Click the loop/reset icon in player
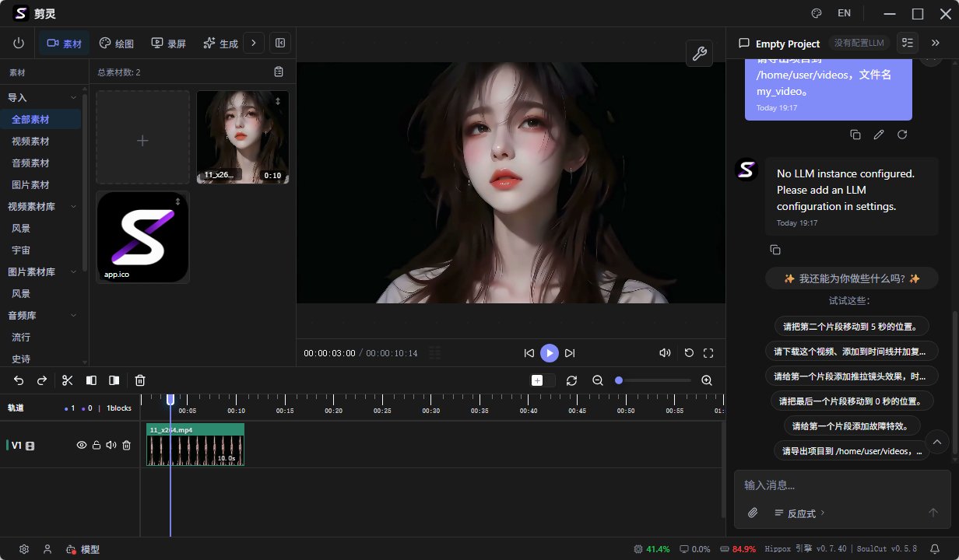Screen dimensions: 959x560 pyautogui.click(x=689, y=353)
